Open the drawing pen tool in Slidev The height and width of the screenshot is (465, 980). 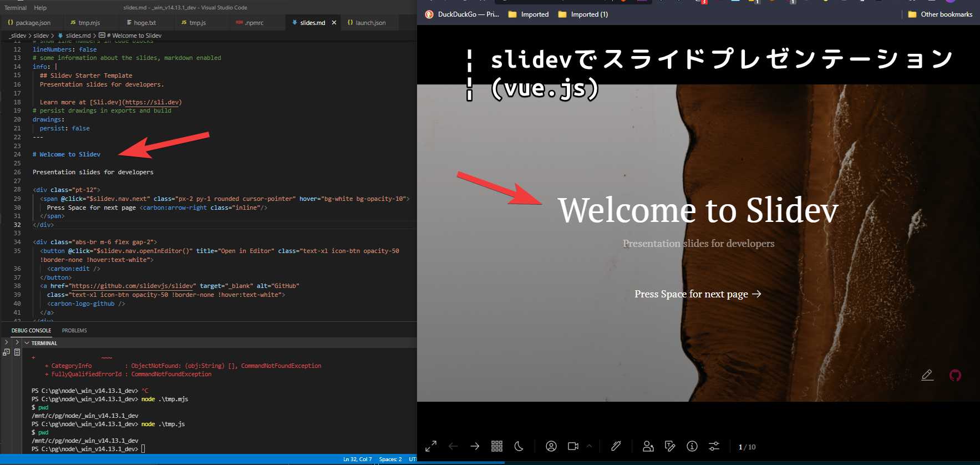pyautogui.click(x=616, y=446)
